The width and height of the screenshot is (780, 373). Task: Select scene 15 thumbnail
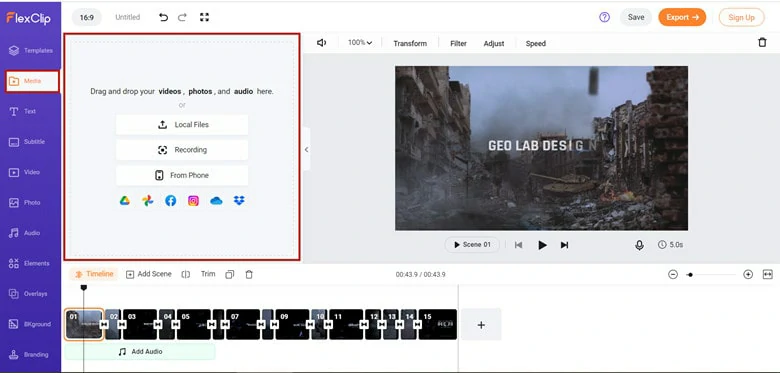[438, 324]
